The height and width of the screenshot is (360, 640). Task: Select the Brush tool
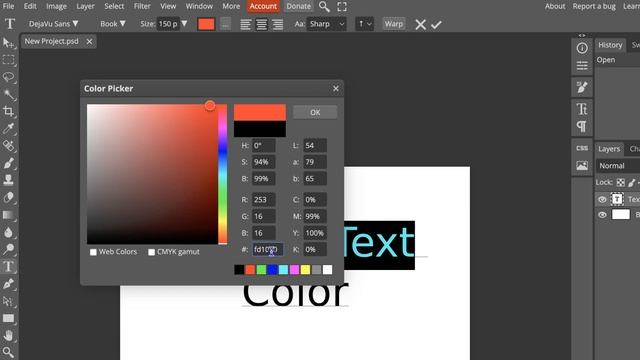[8, 163]
